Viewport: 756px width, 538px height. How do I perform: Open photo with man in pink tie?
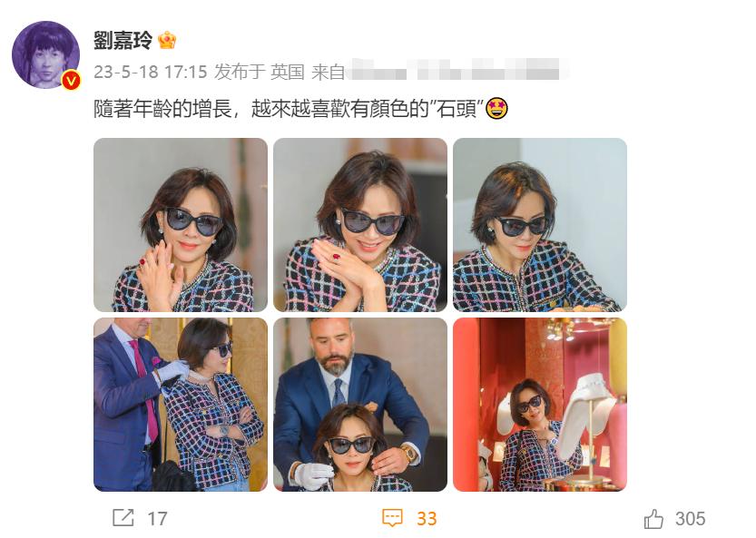[181, 405]
